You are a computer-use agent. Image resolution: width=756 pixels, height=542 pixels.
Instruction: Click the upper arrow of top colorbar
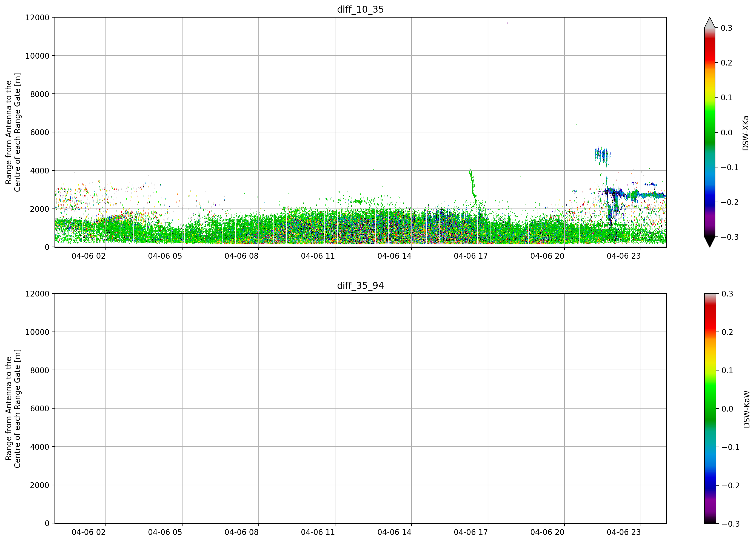point(710,23)
